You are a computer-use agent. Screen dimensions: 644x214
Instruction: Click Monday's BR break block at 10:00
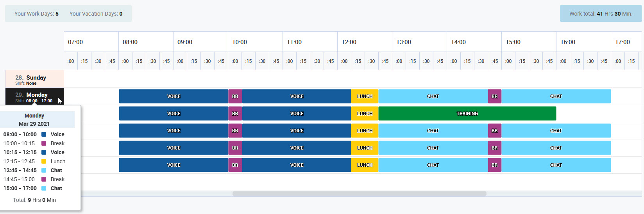[235, 96]
